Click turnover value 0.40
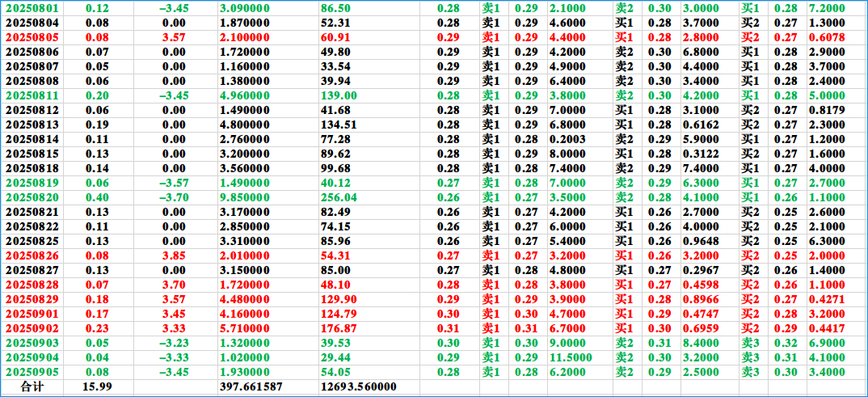The image size is (868, 397). tap(97, 197)
